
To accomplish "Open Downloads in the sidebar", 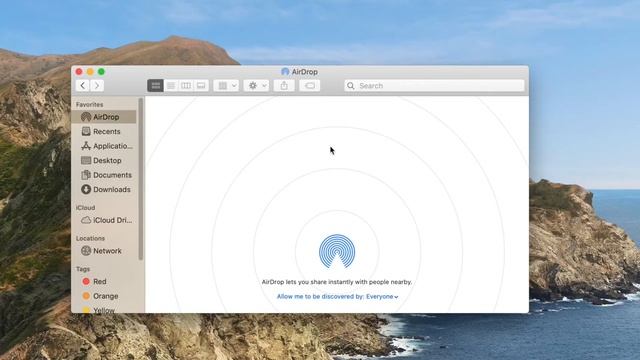I will [104, 189].
